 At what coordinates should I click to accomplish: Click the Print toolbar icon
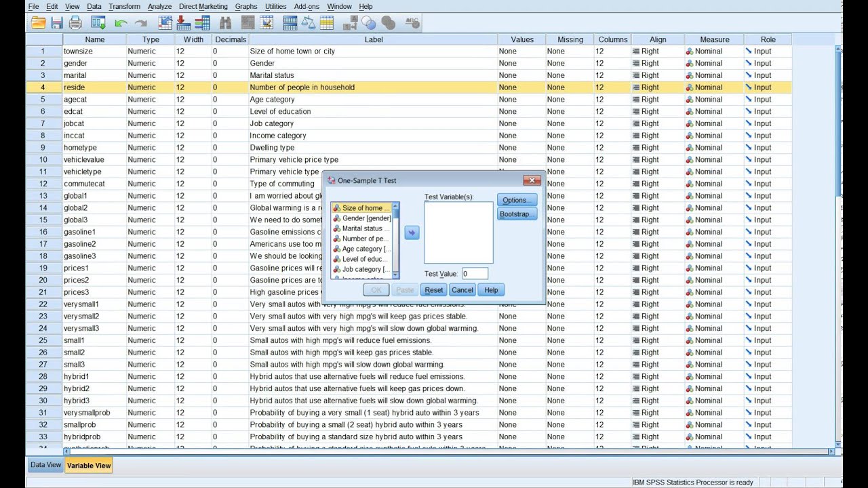point(75,23)
